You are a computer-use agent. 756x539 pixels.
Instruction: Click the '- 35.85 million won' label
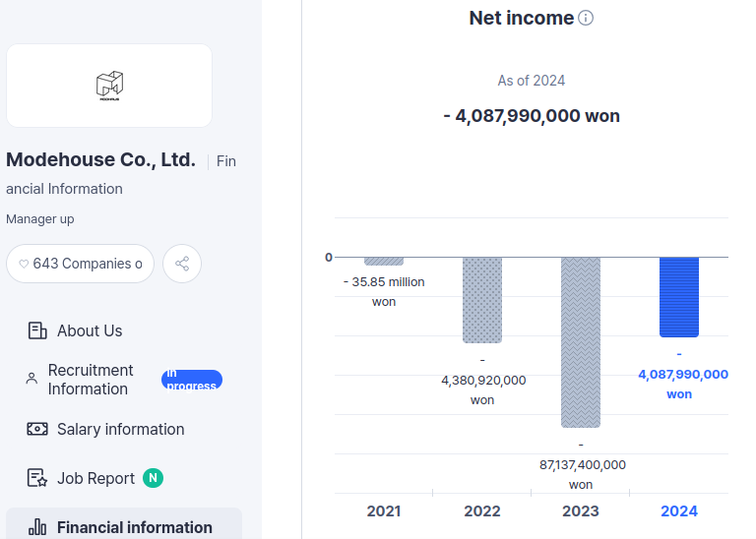tap(384, 292)
